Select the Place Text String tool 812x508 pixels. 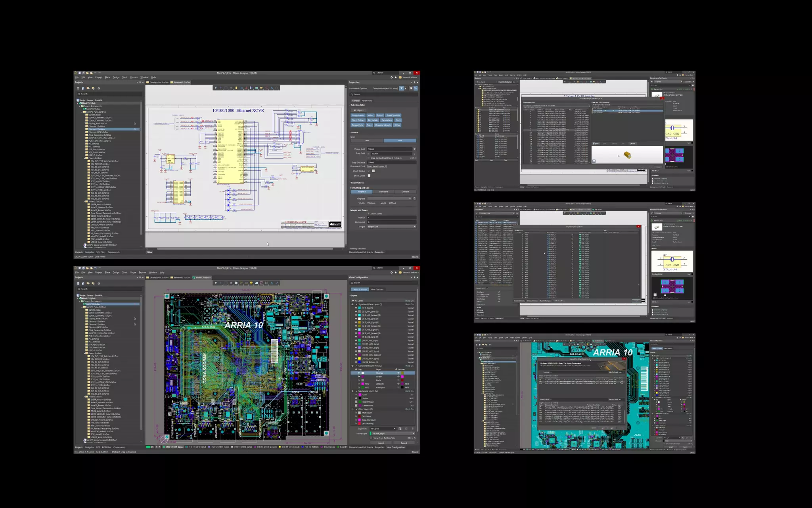pyautogui.click(x=272, y=88)
